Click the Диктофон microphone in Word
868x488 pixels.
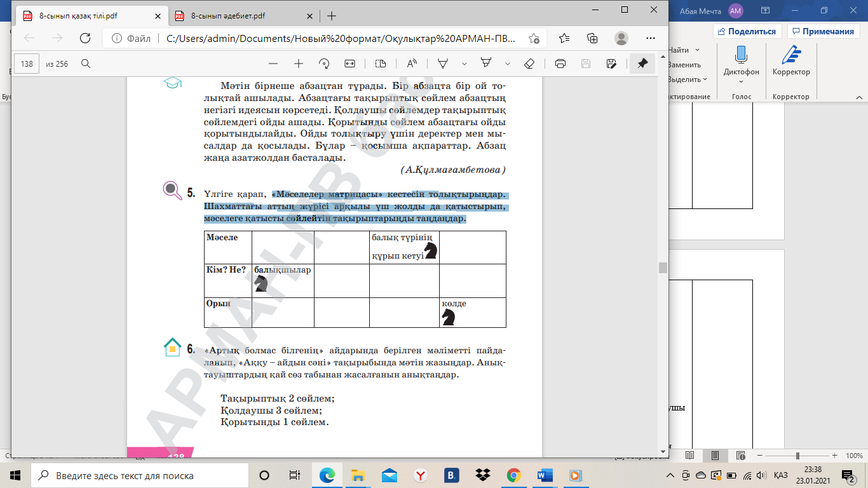click(741, 55)
